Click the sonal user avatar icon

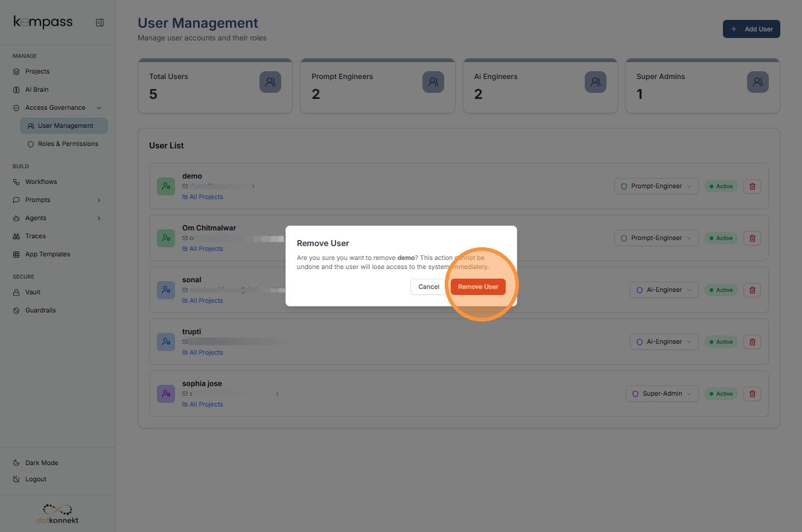pos(166,290)
